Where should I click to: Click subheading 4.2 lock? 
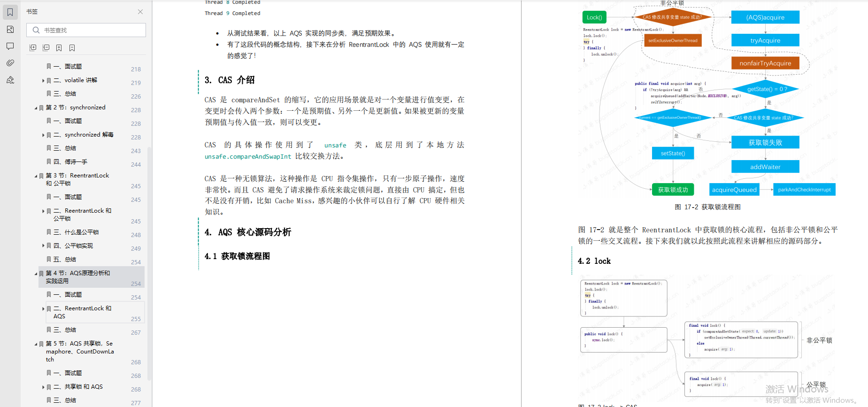coord(594,261)
